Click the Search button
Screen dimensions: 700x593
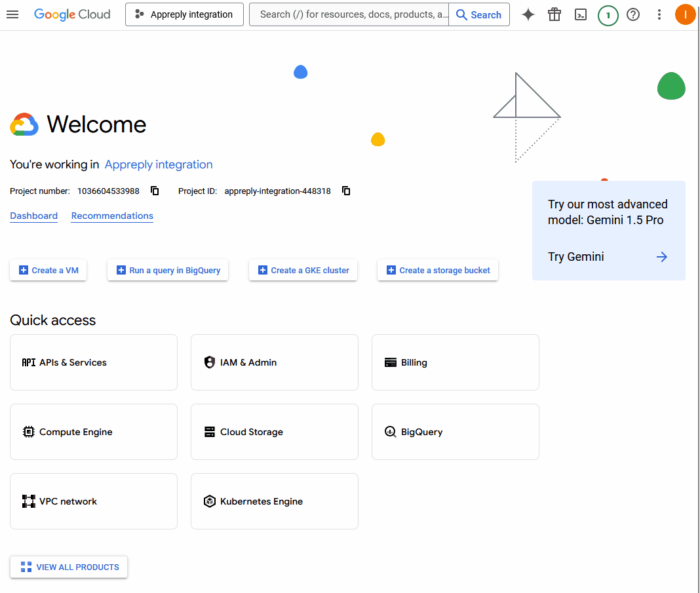pos(479,14)
